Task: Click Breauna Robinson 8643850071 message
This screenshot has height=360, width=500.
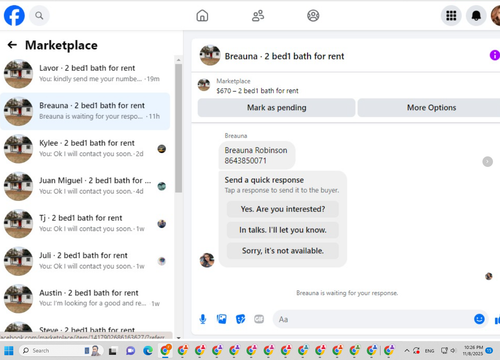Action: click(x=256, y=155)
